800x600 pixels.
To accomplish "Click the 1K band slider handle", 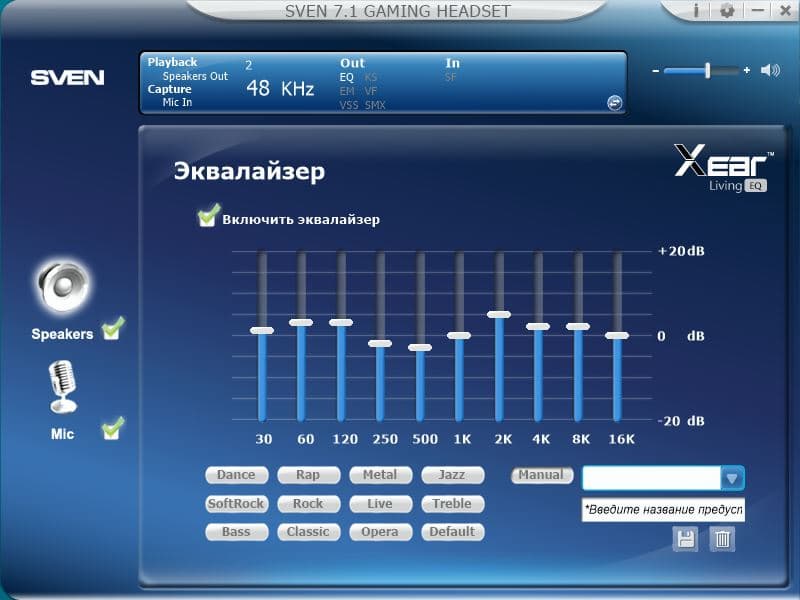I will (459, 336).
